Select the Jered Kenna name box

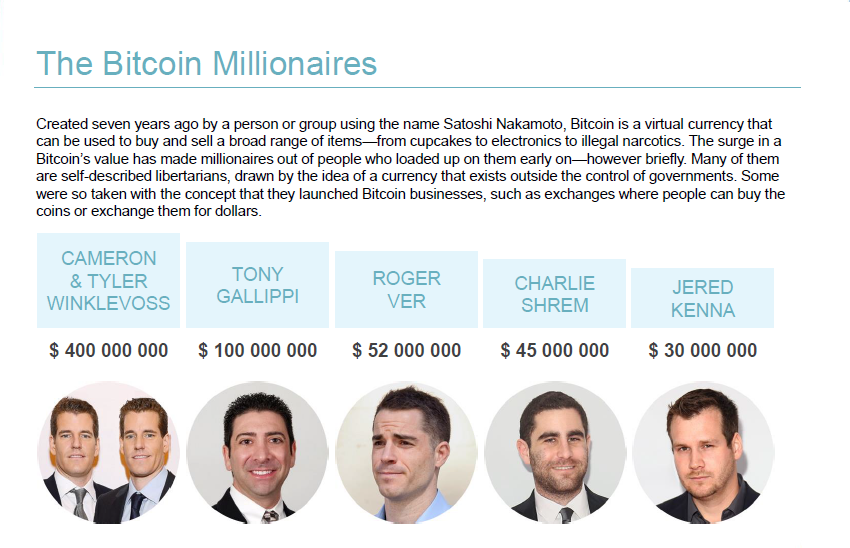[703, 298]
